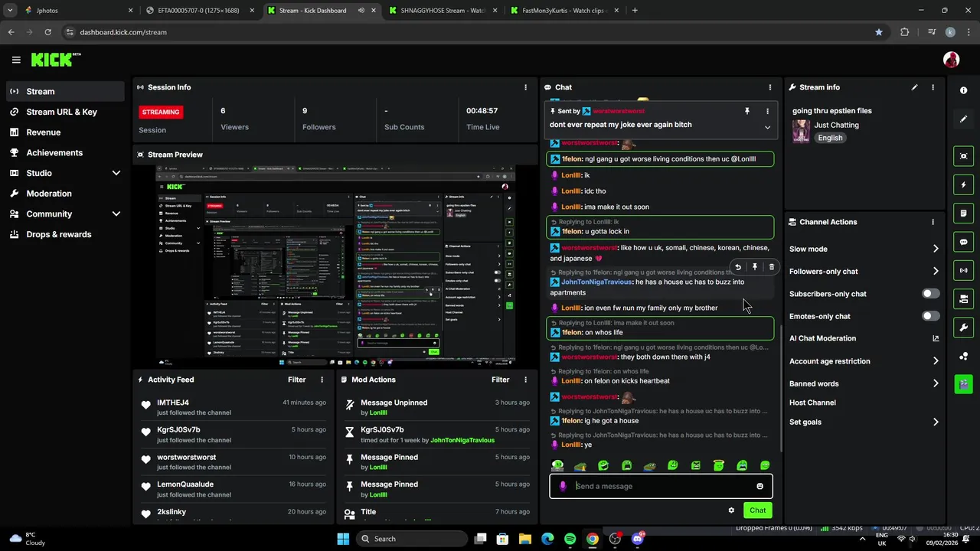Click the broadcast signal icon in right rail
Image resolution: width=980 pixels, height=551 pixels.
(963, 270)
